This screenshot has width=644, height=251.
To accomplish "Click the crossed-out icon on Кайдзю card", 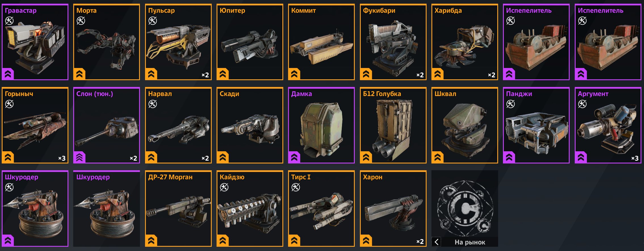I will pos(224,187).
